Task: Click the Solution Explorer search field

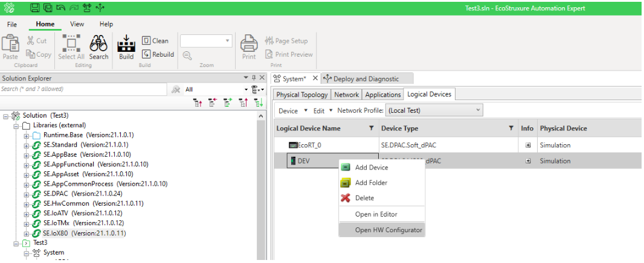Action: coord(83,89)
